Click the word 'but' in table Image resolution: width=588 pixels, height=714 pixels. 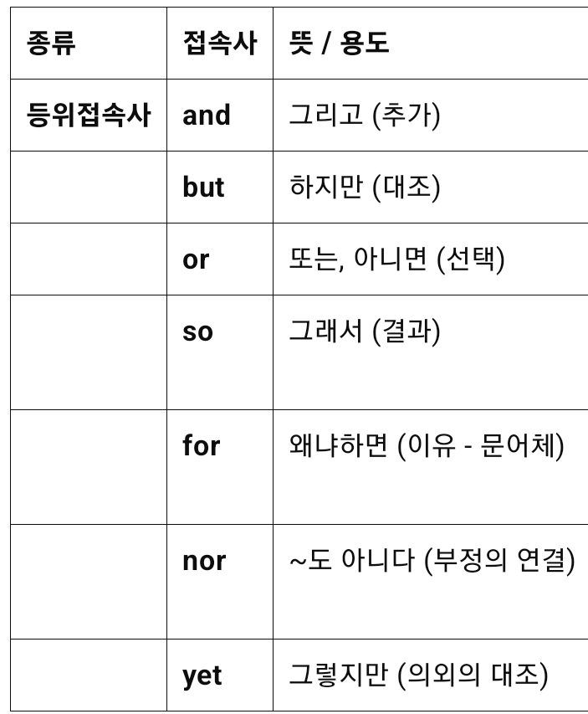coord(203,187)
